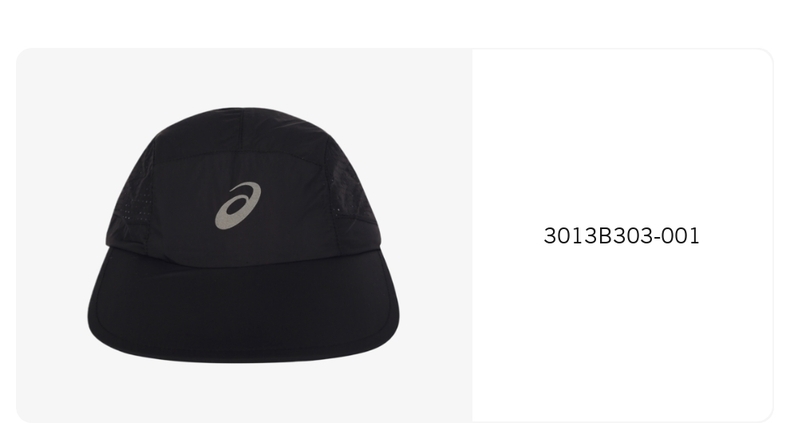The height and width of the screenshot is (423, 790).
Task: Open the black cap product image
Action: pyautogui.click(x=243, y=235)
